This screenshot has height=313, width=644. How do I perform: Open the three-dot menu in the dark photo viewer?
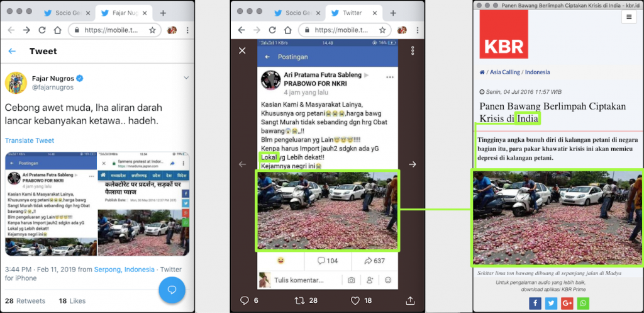pyautogui.click(x=413, y=50)
